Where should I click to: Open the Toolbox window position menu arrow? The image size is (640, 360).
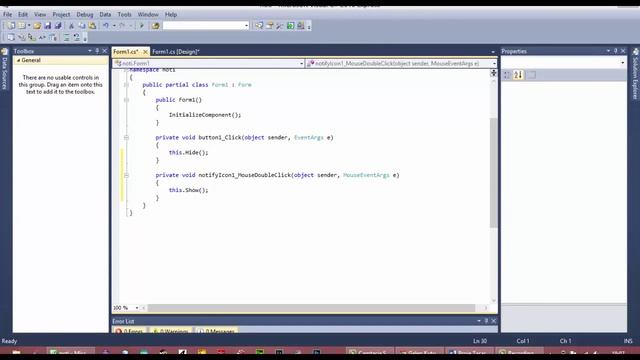tap(90, 51)
